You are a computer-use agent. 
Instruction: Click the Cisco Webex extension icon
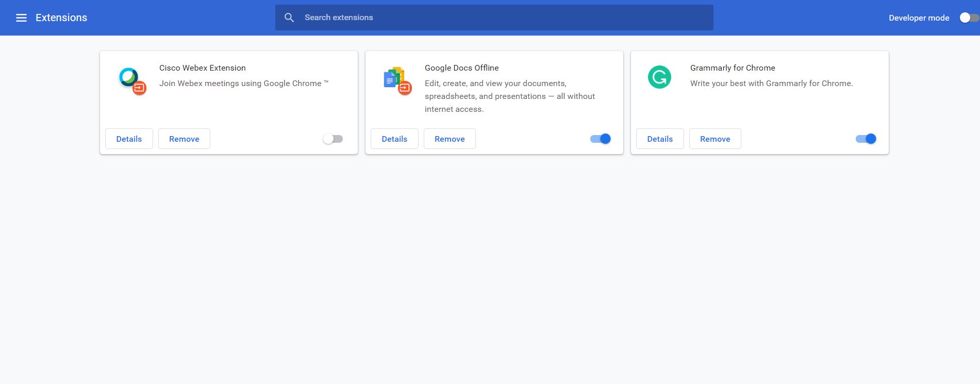pos(132,81)
